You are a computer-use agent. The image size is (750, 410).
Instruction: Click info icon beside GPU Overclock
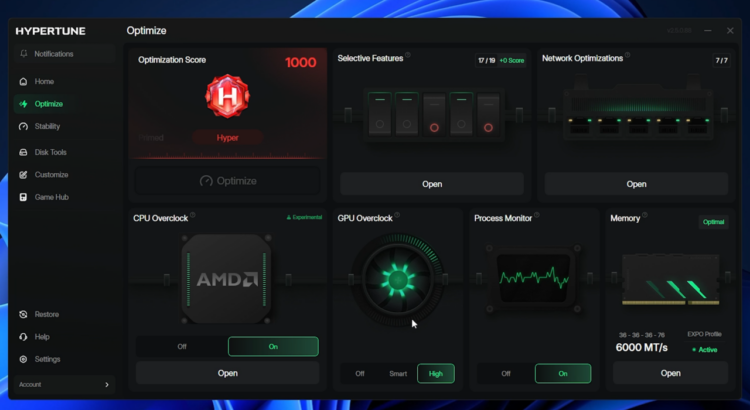point(397,215)
